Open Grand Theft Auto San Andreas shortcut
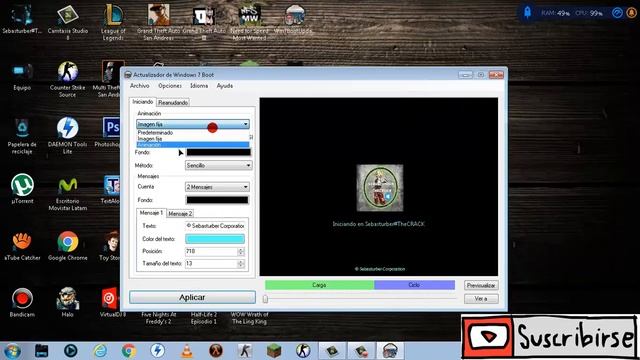640x360 pixels. pos(158,22)
